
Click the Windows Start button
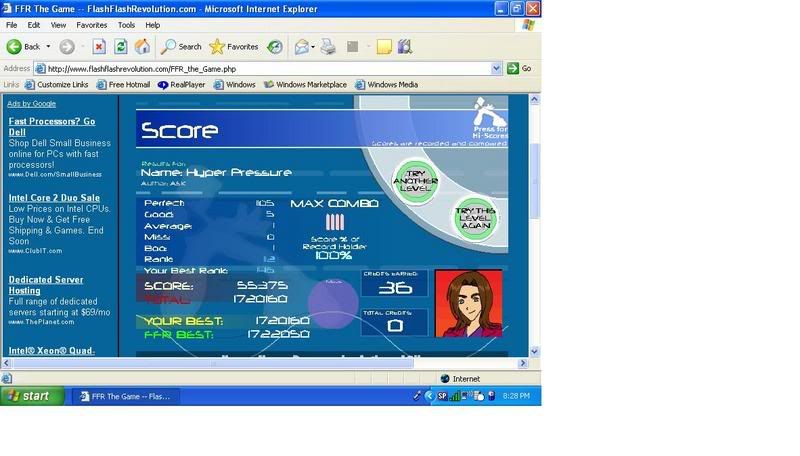click(28, 396)
